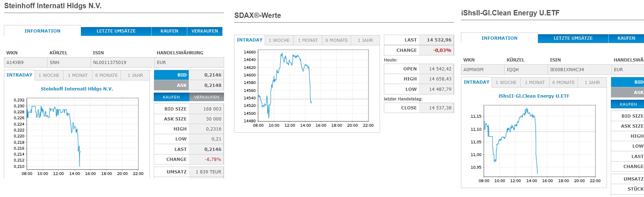
Task: Click small KAUFEN button below Steinhoff ASK
Action: click(x=171, y=97)
